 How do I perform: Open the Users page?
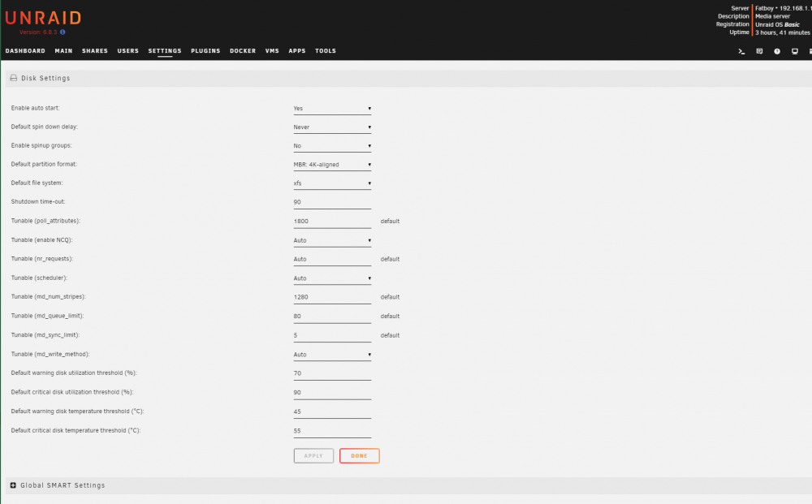(x=128, y=50)
